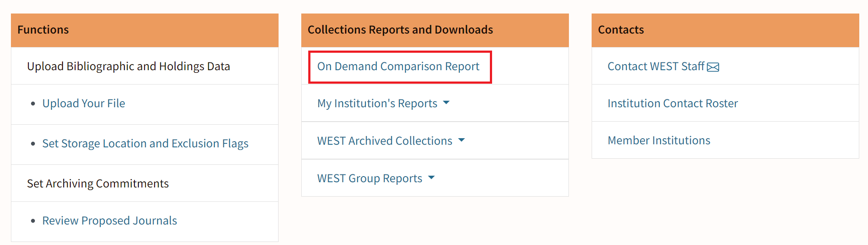Viewport: 868px width, 245px height.
Task: Select the Contacts panel header
Action: (725, 30)
